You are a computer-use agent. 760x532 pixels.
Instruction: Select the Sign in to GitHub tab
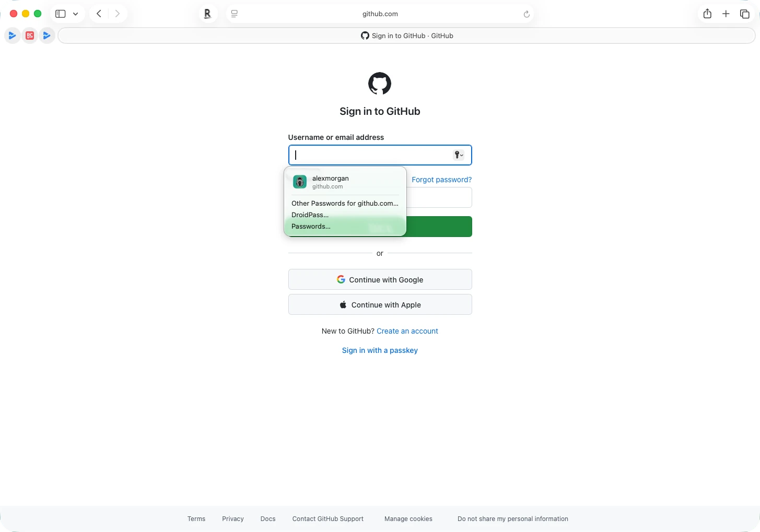(x=406, y=36)
